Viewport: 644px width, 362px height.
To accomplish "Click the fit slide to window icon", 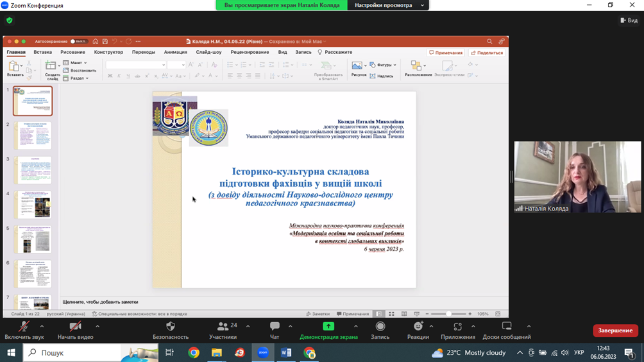I will tap(498, 314).
